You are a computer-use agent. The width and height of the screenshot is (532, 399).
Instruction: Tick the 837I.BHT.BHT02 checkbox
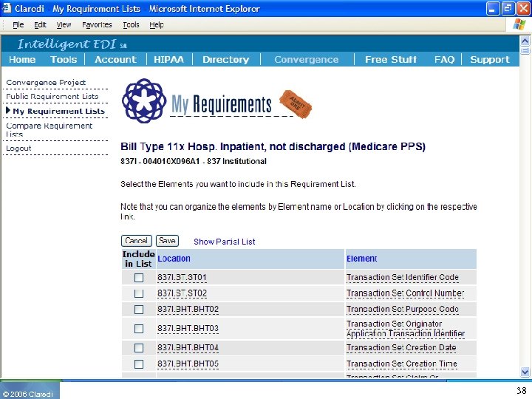click(x=139, y=309)
